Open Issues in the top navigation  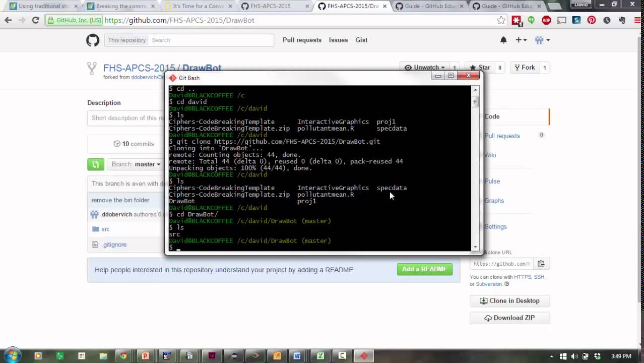338,40
